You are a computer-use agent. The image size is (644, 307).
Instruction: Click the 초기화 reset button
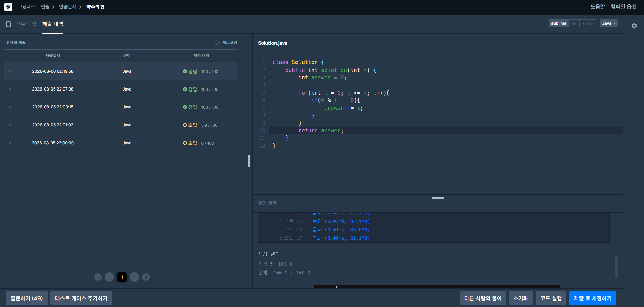521,298
